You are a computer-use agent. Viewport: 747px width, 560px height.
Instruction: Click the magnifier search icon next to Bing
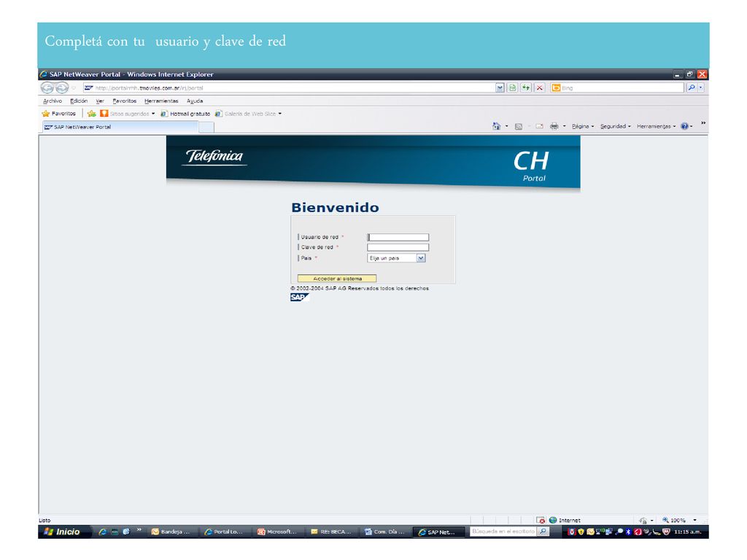pos(692,87)
